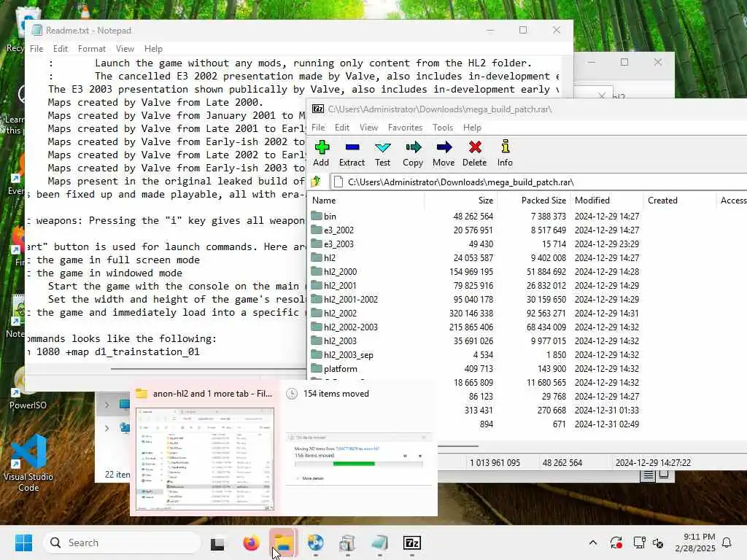Open Task View from taskbar
This screenshot has height=560, width=747.
pos(217,542)
